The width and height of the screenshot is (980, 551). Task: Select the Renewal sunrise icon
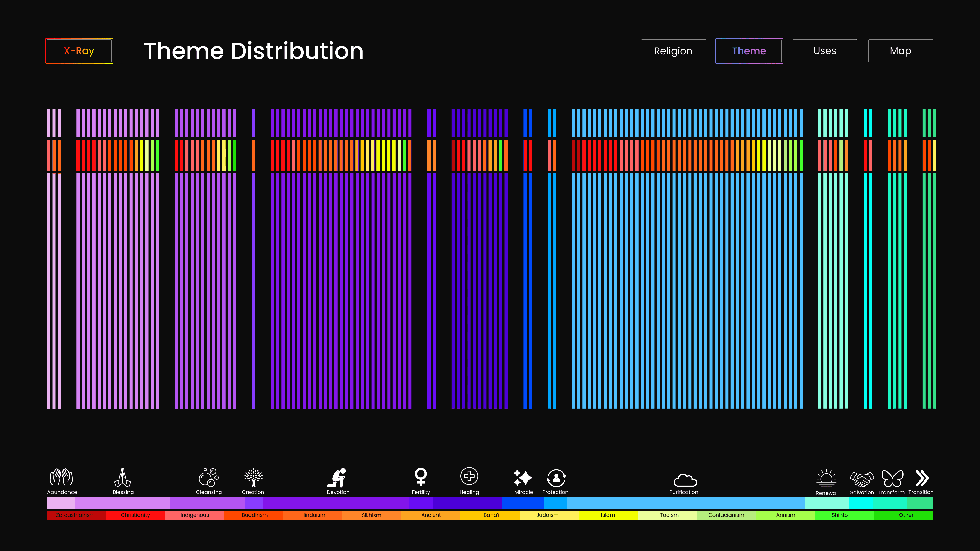(x=826, y=479)
